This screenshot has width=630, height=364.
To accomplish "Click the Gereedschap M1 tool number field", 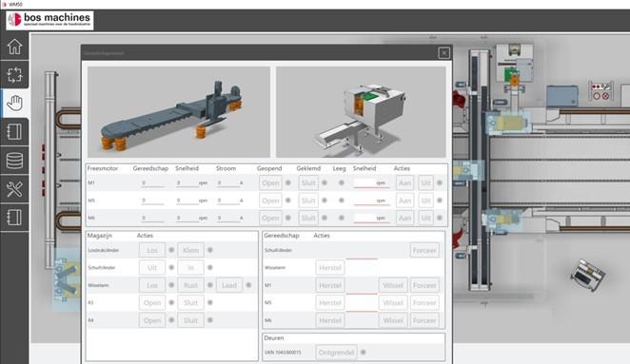I will coord(362,288).
